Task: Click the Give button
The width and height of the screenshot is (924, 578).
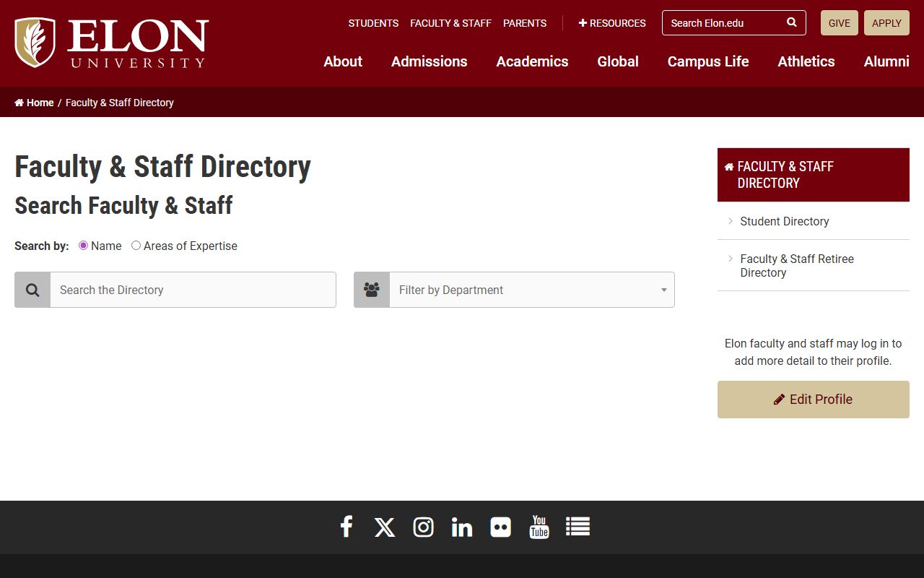Action: tap(840, 23)
